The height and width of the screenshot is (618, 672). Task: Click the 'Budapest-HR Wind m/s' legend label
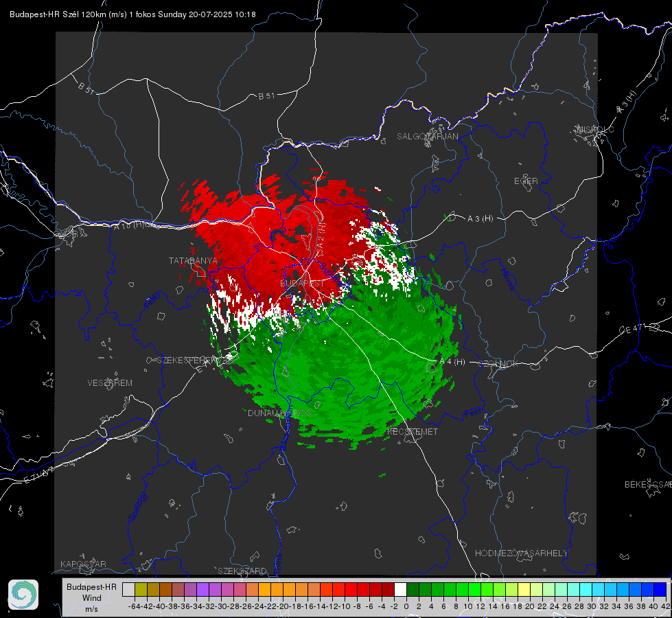(x=91, y=597)
